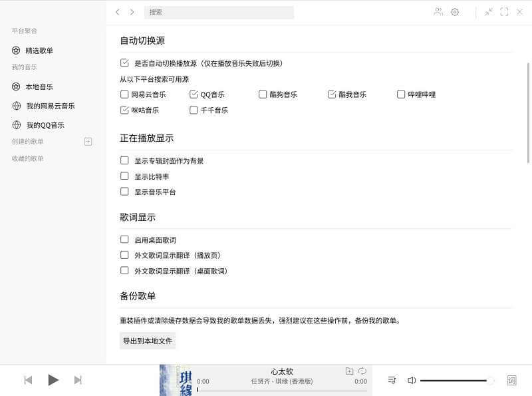The height and width of the screenshot is (396, 532).
Task: Check the 显示比特率 option
Action: click(124, 176)
